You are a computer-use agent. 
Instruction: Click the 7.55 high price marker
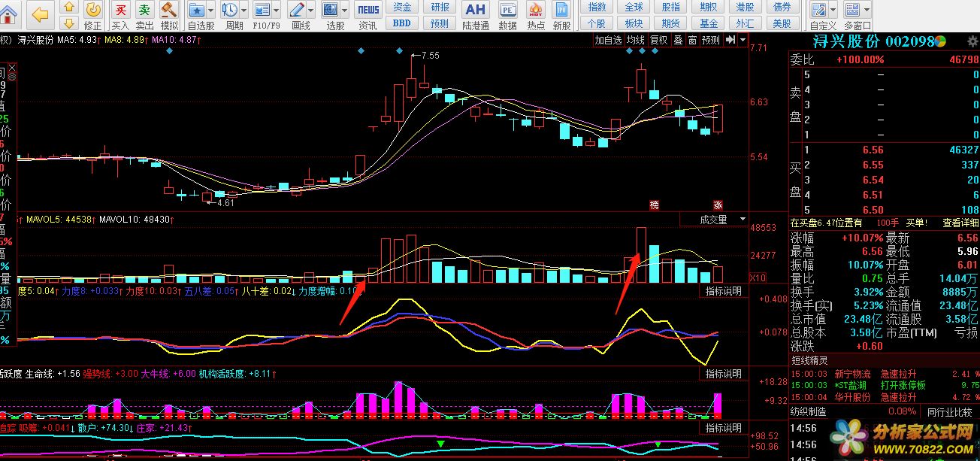tap(430, 56)
